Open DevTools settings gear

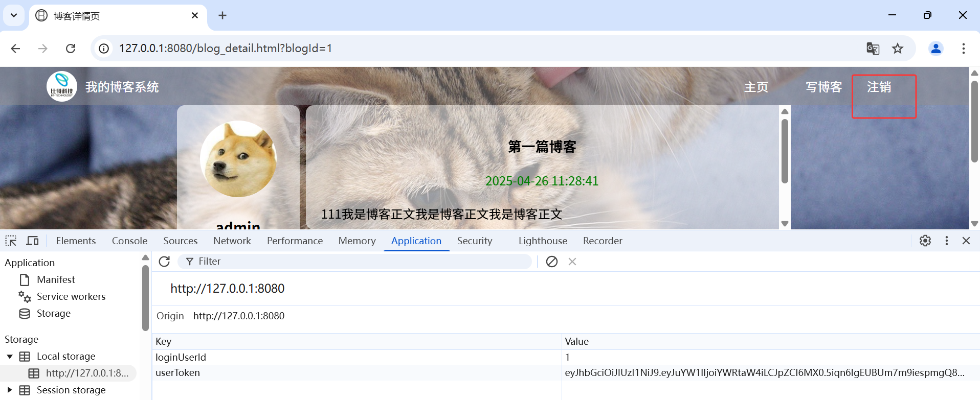pos(925,241)
